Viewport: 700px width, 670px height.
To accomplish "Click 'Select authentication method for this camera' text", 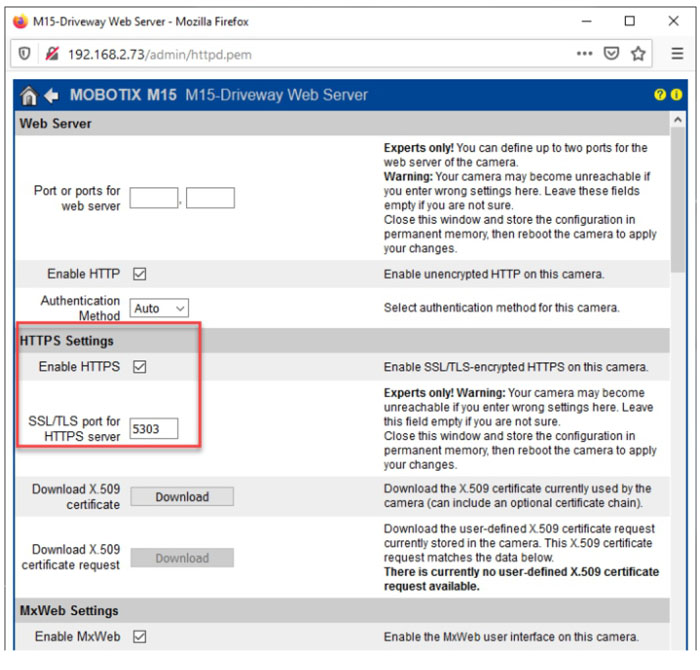I will (x=501, y=308).
